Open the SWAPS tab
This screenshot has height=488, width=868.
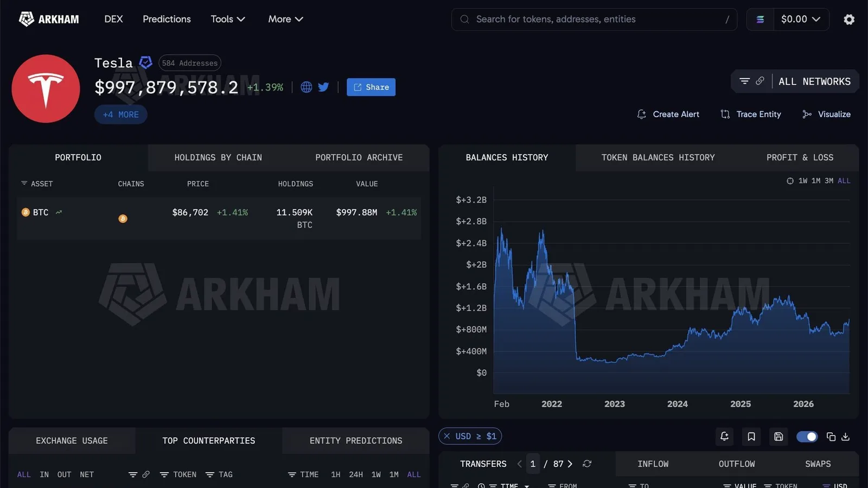[818, 464]
